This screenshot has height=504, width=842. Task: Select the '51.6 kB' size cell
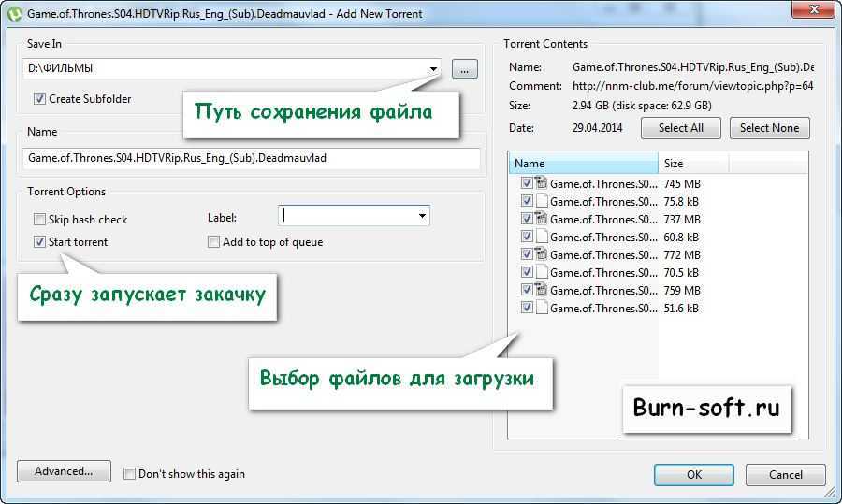click(x=681, y=308)
